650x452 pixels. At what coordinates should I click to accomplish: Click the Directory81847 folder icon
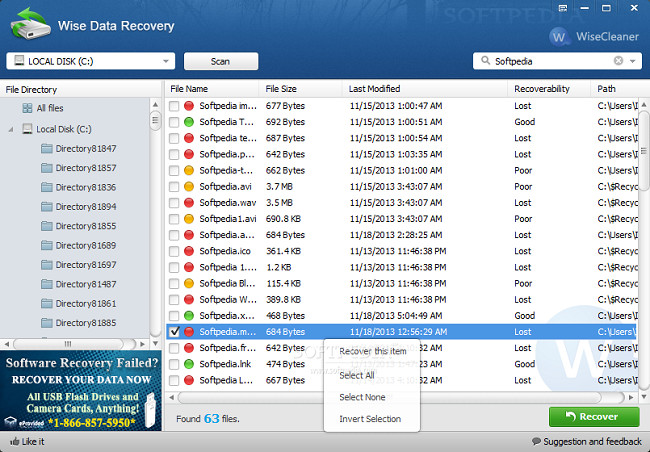point(46,148)
